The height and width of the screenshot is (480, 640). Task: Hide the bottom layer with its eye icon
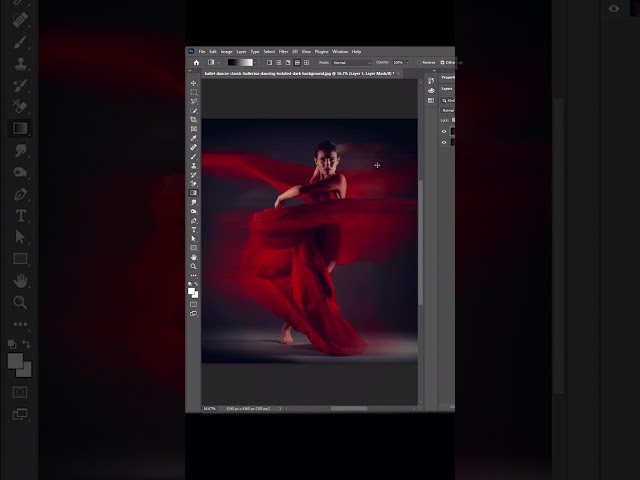(444, 142)
